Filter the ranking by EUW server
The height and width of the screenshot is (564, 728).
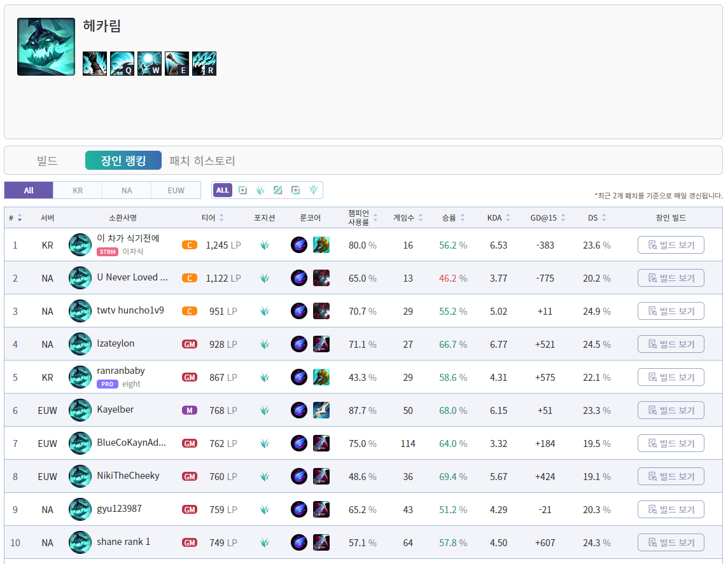[x=176, y=190]
